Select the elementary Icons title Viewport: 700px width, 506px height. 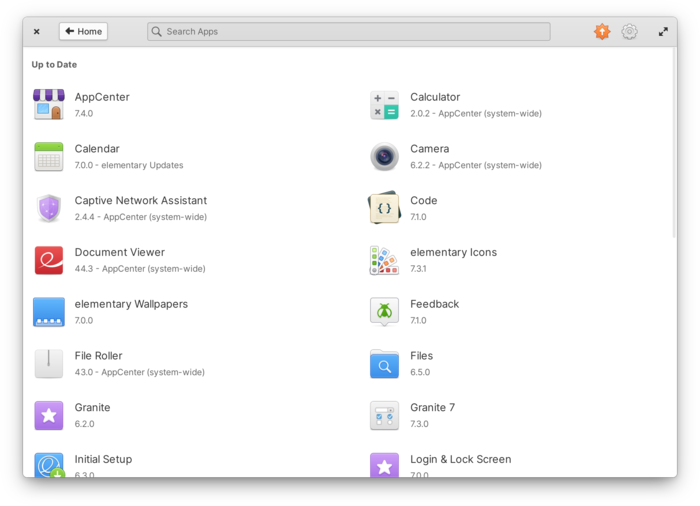click(454, 252)
